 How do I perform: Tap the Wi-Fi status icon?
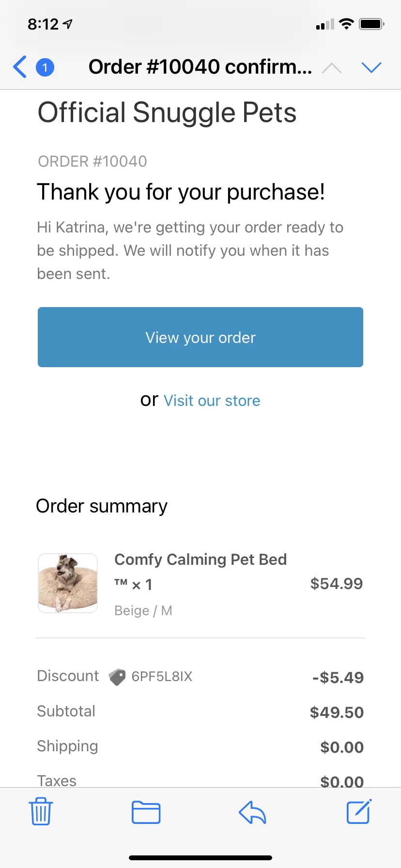pyautogui.click(x=347, y=24)
